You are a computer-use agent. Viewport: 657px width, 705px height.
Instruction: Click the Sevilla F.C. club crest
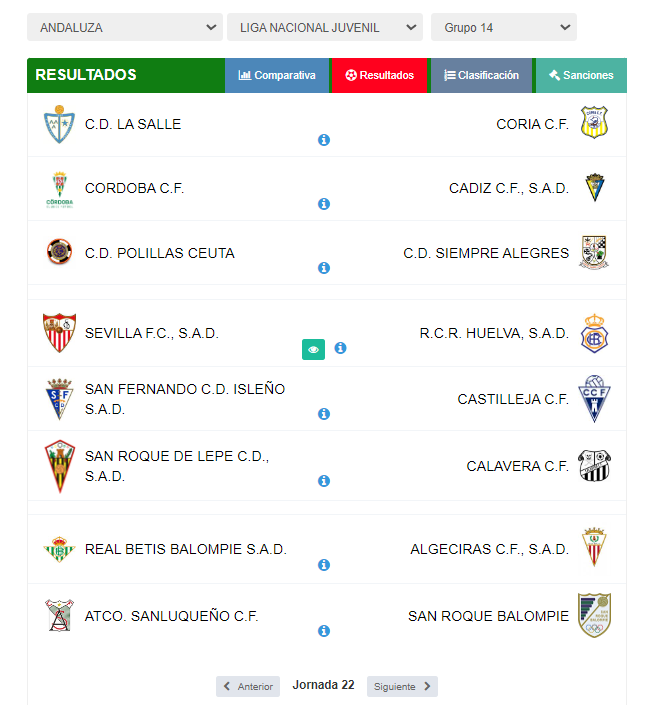[x=59, y=333]
